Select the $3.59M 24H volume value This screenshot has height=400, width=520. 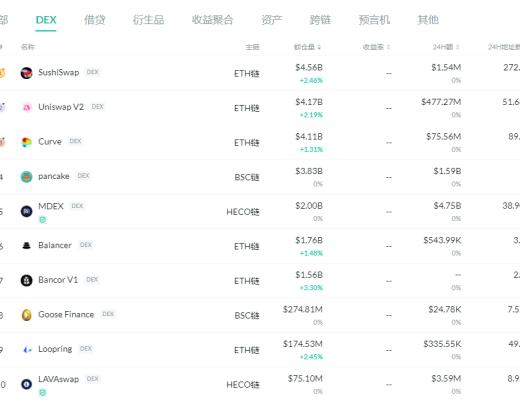[446, 379]
